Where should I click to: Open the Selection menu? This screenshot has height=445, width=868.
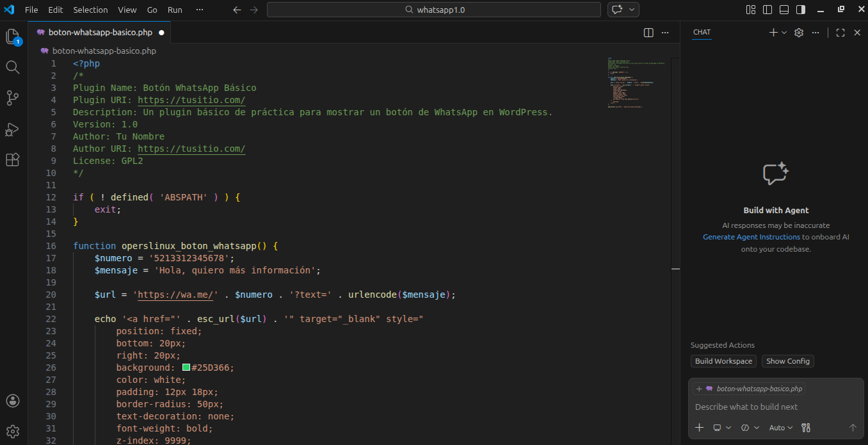[x=90, y=10]
